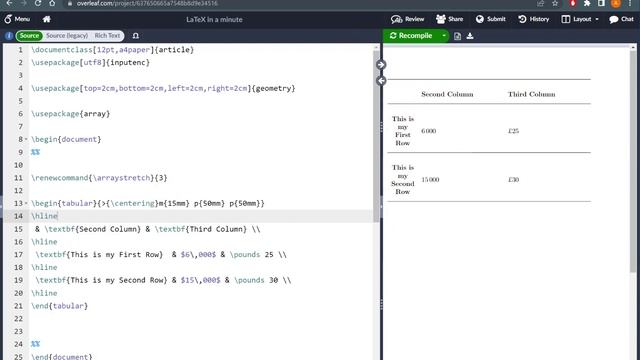Click the \renewcommand{\arraystretch}{3} line
This screenshot has height=360, width=640.
[99, 178]
